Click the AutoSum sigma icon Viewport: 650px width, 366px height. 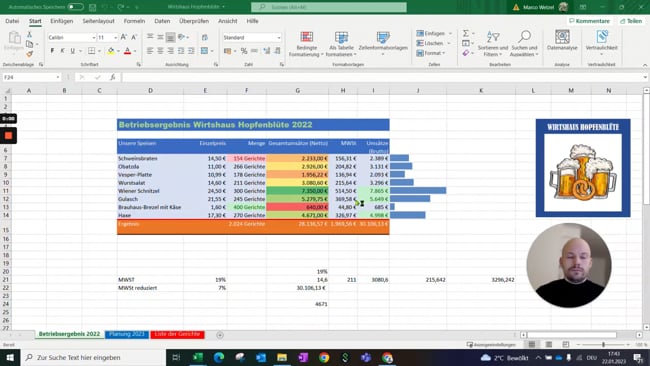(466, 33)
